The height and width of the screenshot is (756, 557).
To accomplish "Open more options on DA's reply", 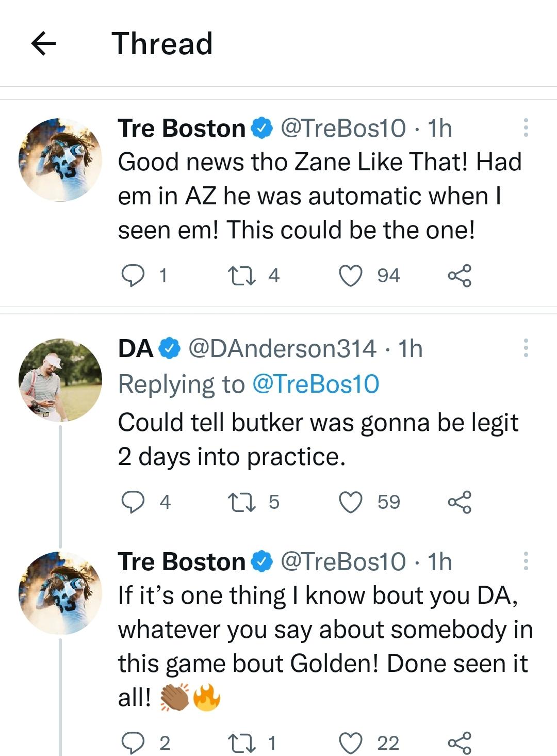I will tap(526, 348).
